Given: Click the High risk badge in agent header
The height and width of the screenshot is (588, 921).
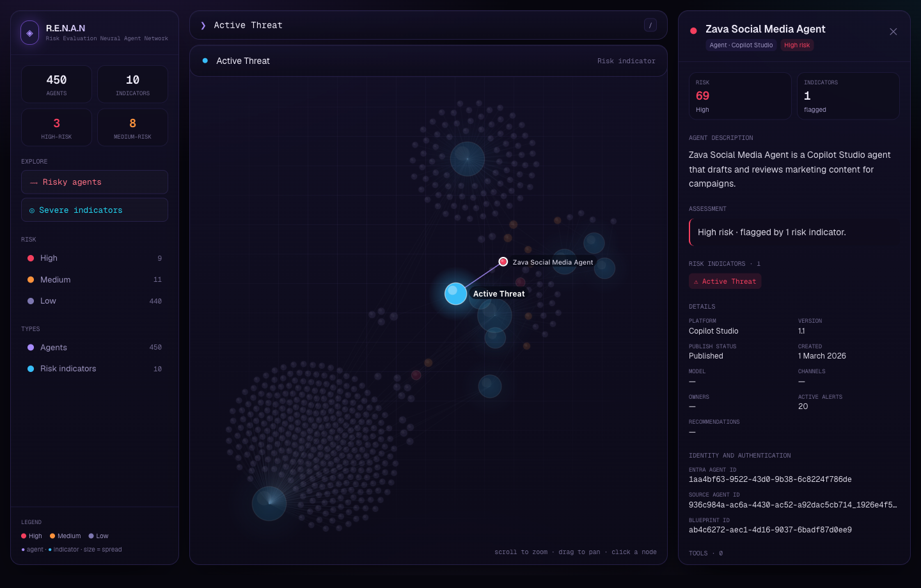Looking at the screenshot, I should [797, 45].
